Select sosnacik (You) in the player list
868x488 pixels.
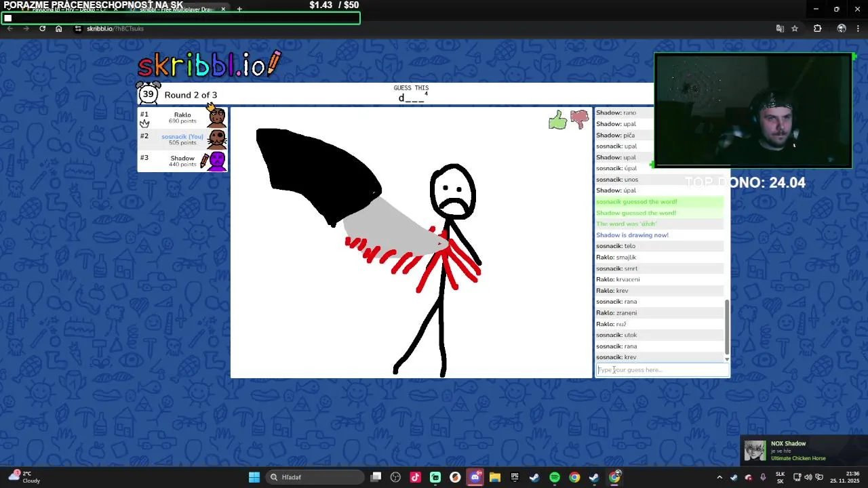pyautogui.click(x=182, y=139)
